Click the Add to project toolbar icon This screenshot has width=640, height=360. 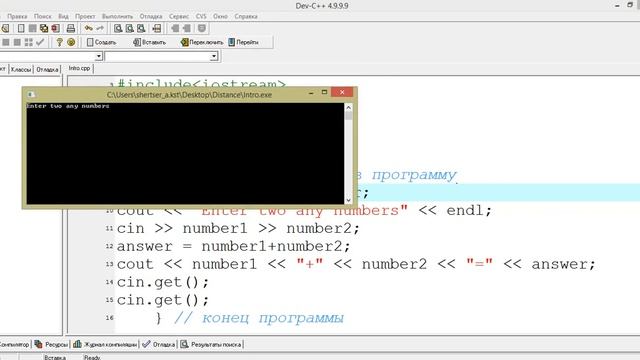click(x=175, y=28)
